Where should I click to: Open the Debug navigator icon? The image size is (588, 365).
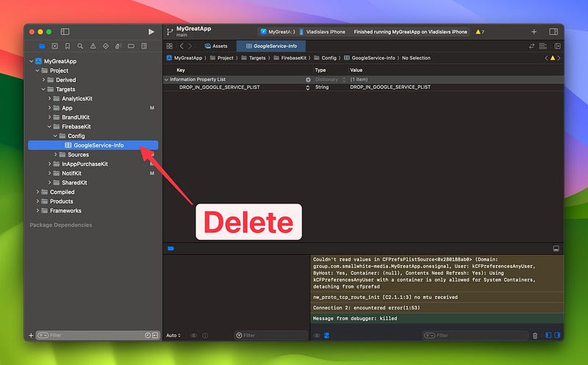coord(118,46)
